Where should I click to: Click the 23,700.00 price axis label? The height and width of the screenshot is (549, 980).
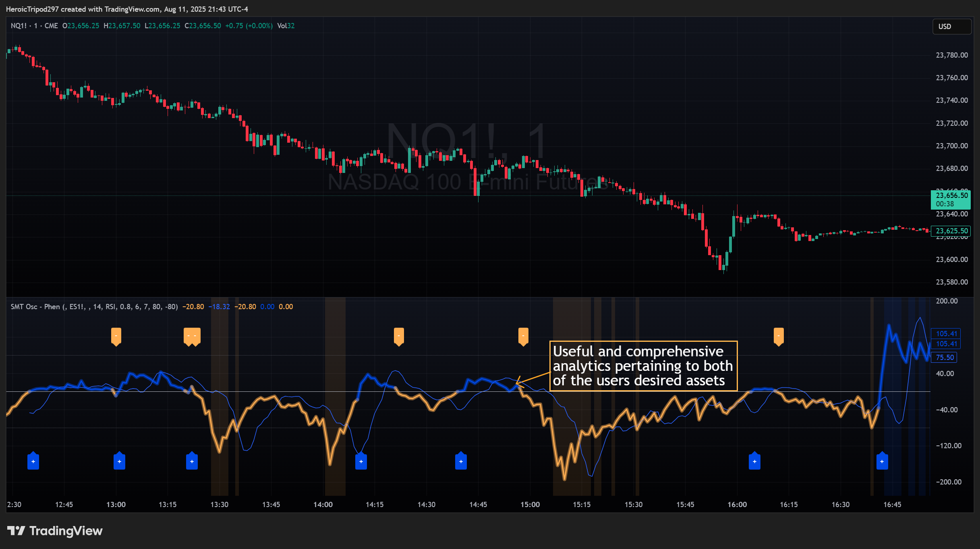(952, 146)
